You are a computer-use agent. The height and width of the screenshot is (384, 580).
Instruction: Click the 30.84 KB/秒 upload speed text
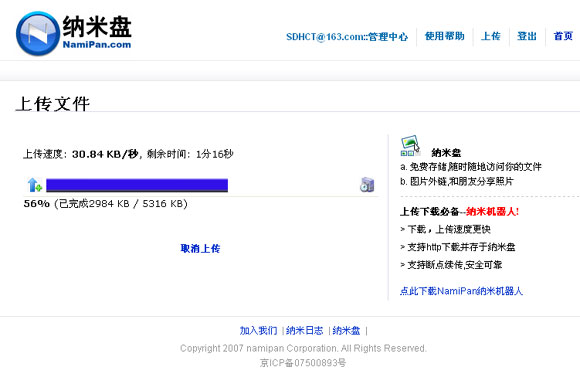point(105,154)
